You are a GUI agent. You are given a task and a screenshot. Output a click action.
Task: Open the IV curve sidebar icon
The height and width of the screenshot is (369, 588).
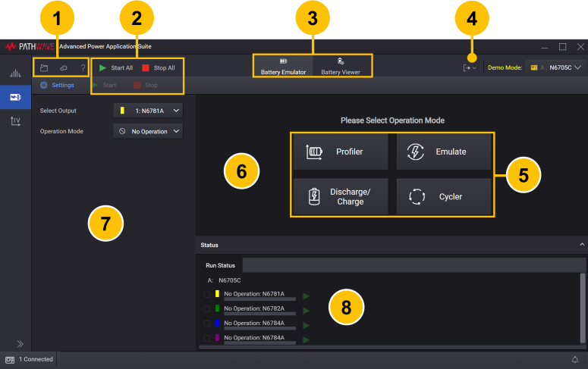point(15,120)
